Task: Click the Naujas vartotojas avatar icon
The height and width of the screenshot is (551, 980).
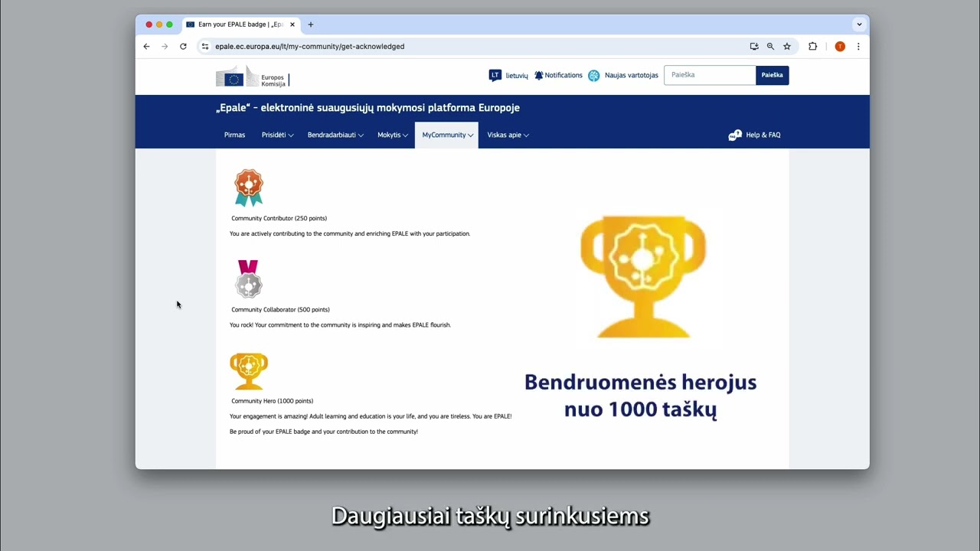Action: 594,75
